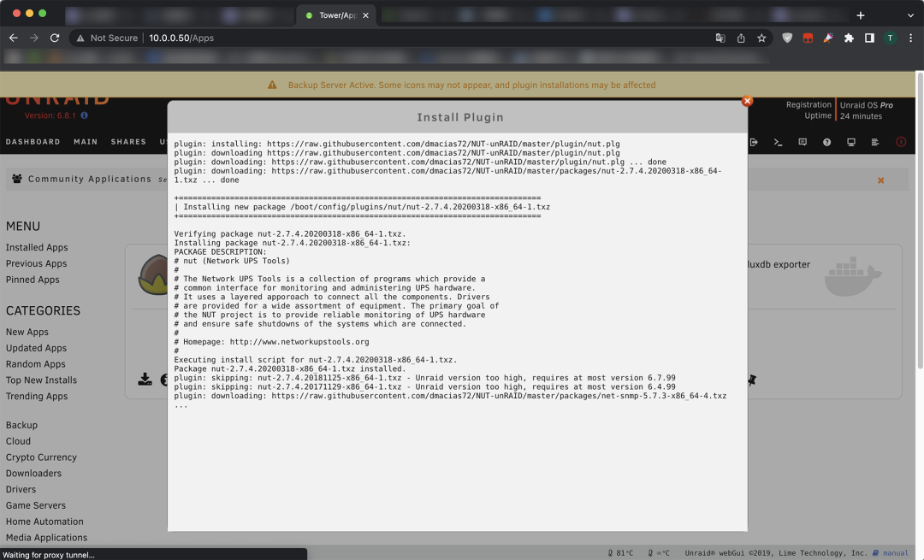The image size is (924, 560).
Task: Click the 'Version: 6.8.1' text
Action: 50,115
